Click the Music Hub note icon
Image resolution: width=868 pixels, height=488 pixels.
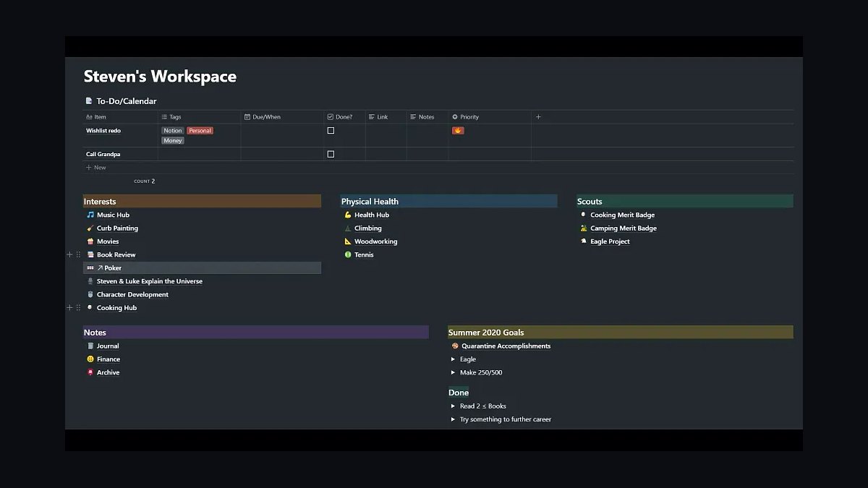pos(90,215)
